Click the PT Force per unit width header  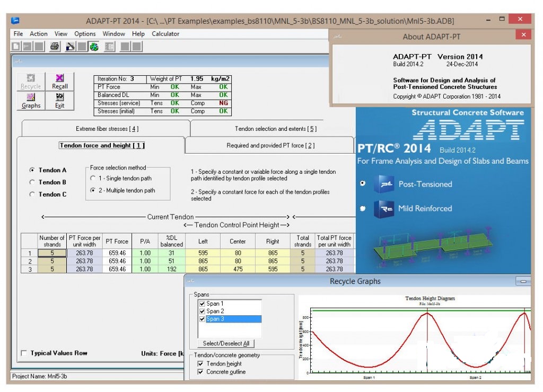coord(84,241)
